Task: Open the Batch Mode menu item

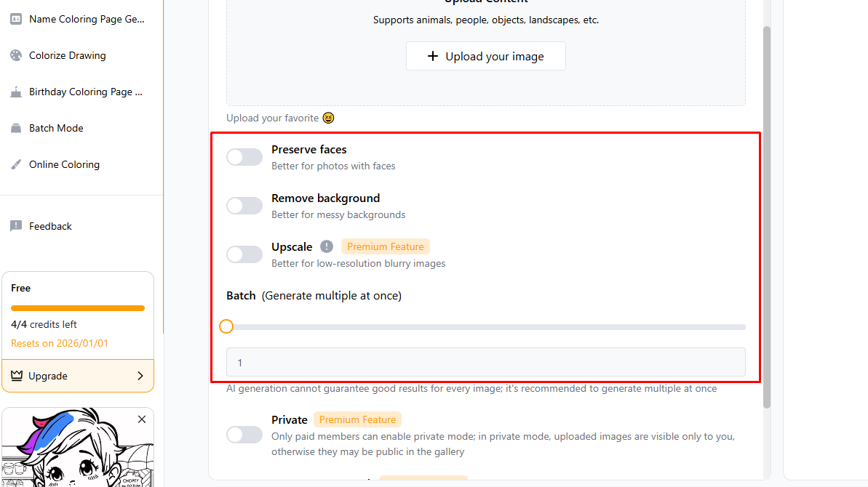Action: pyautogui.click(x=56, y=128)
